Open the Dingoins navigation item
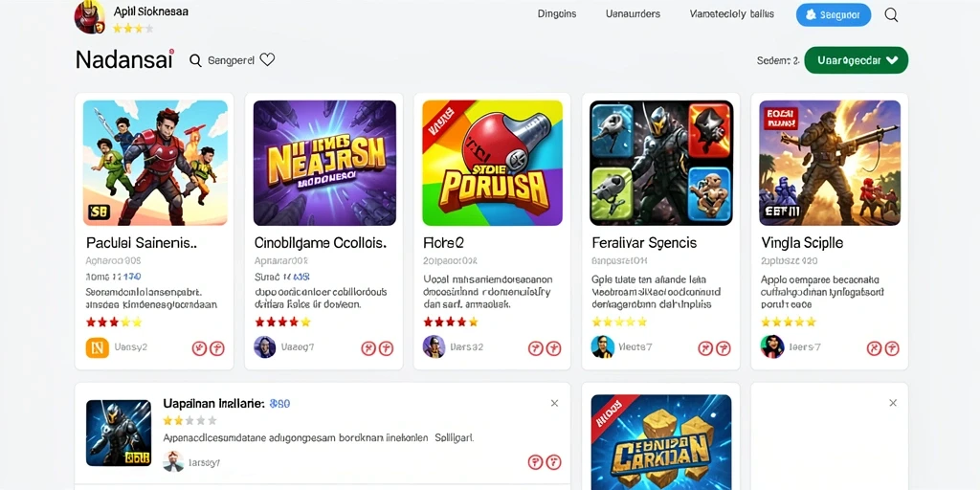This screenshot has height=490, width=980. [x=557, y=13]
